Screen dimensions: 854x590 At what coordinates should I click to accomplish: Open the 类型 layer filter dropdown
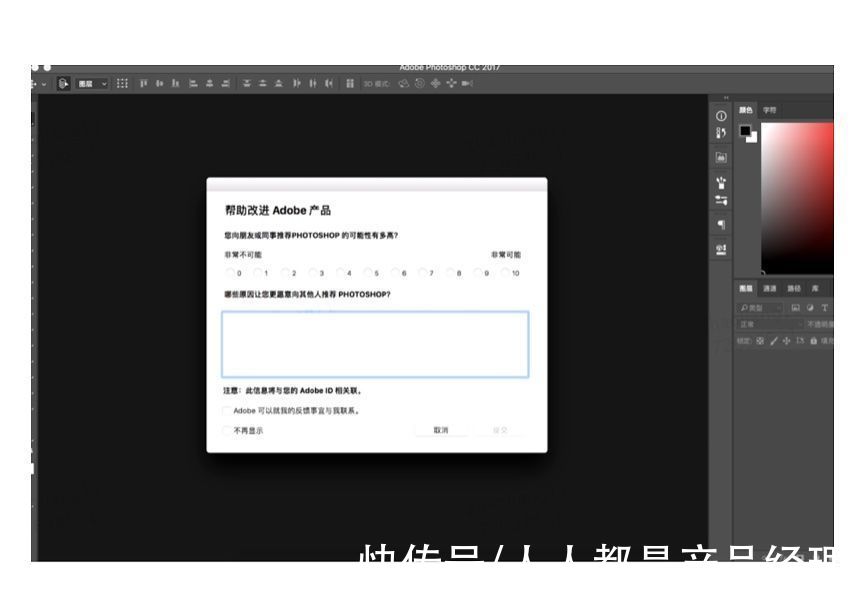pos(760,308)
